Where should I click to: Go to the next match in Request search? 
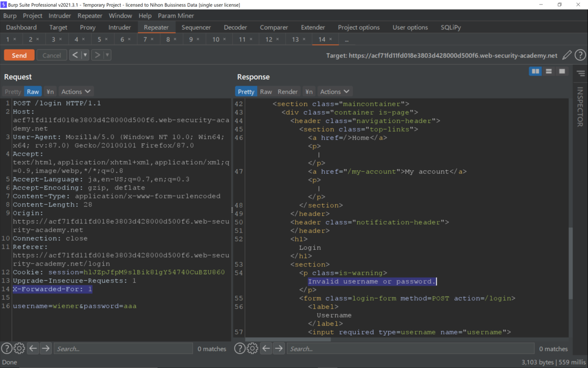coord(46,348)
